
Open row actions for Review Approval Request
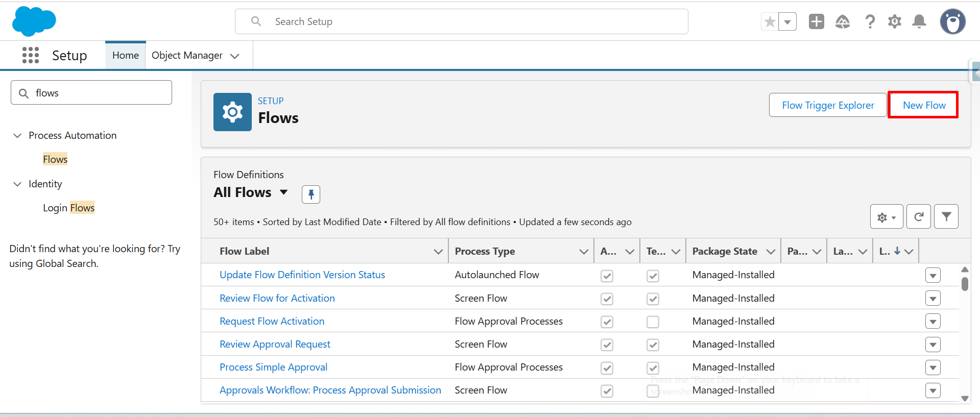933,345
